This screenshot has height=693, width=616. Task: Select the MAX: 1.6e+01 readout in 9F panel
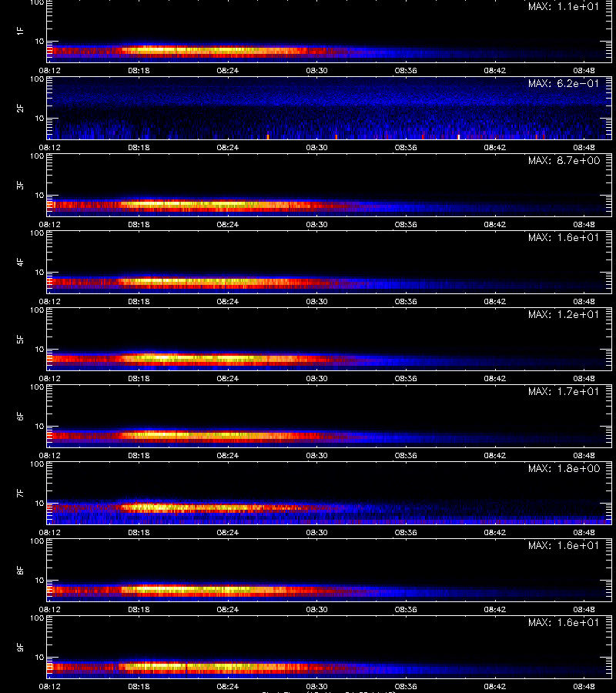point(564,622)
